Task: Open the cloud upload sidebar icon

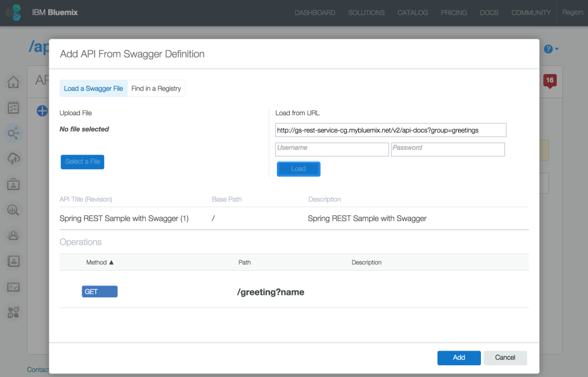Action: coord(14,159)
